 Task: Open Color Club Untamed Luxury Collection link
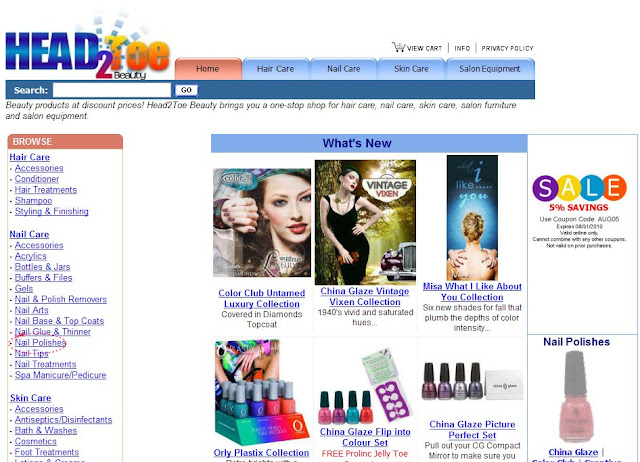click(x=262, y=298)
